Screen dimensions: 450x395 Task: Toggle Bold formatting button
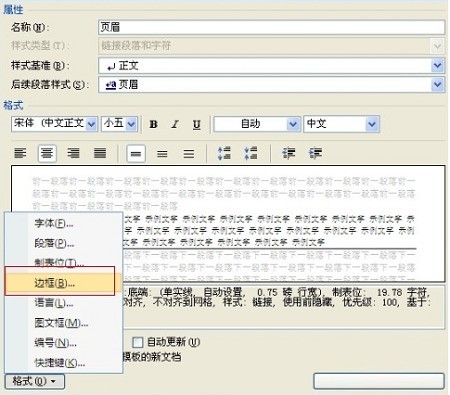pyautogui.click(x=153, y=124)
